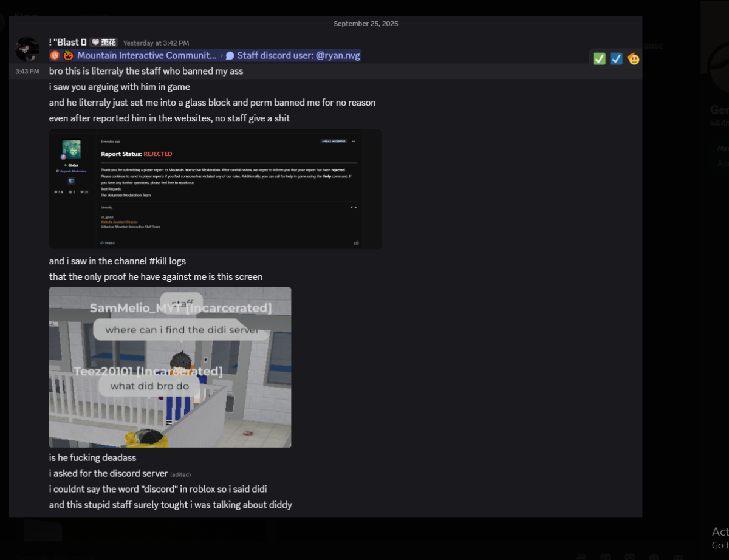Click the pumpkin emoji beside Mountain Interactive
Image resolution: width=729 pixels, height=560 pixels.
tap(68, 55)
